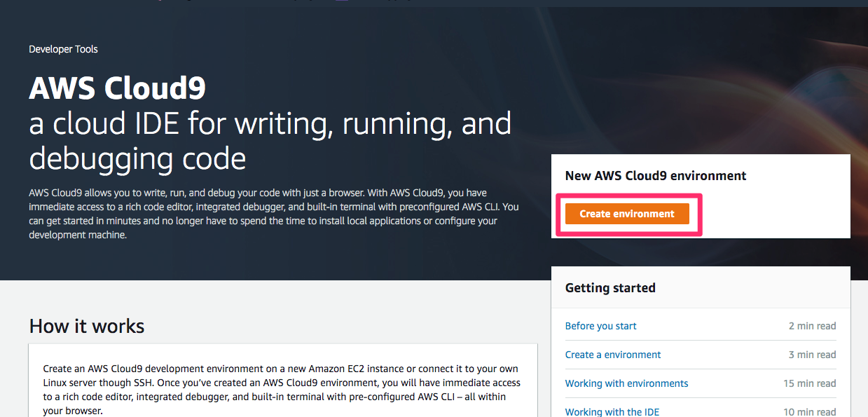Viewport: 868px width, 417px height.
Task: Click the AWS Cloud9 main heading
Action: point(118,88)
